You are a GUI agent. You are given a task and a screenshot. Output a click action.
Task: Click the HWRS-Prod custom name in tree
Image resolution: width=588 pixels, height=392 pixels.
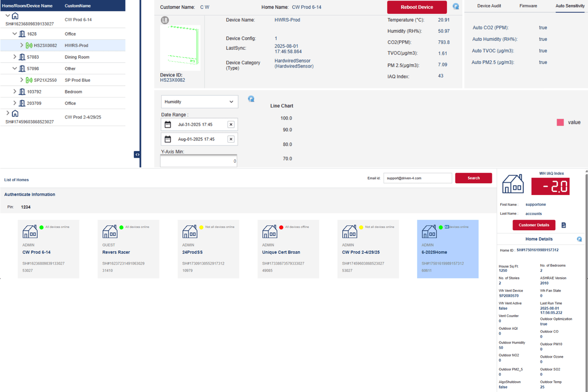click(76, 46)
